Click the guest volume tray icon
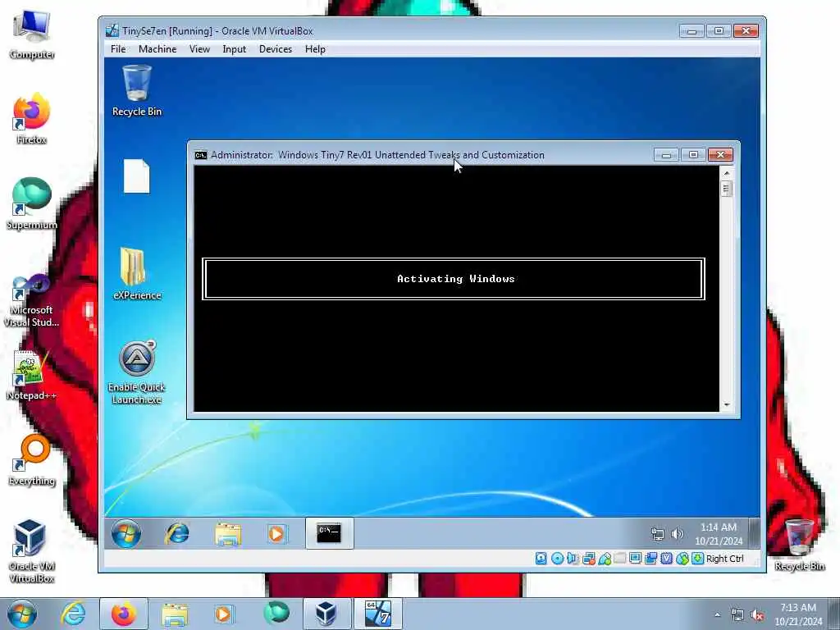 677,534
